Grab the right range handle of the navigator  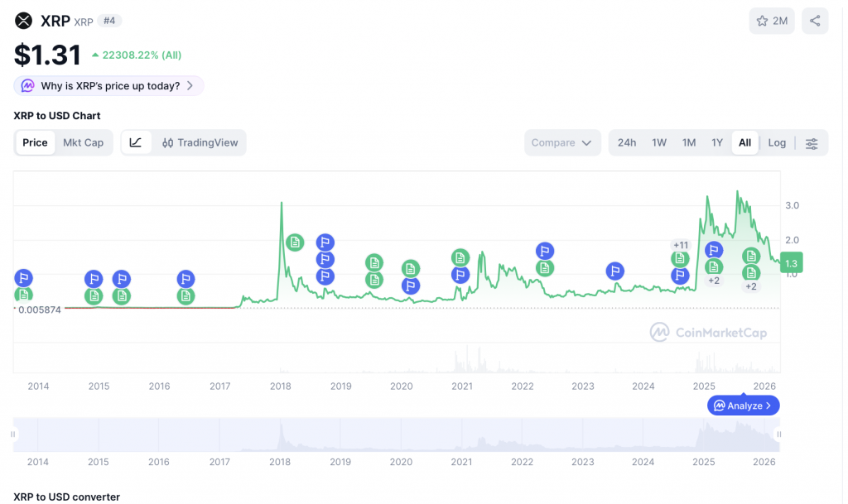(778, 434)
